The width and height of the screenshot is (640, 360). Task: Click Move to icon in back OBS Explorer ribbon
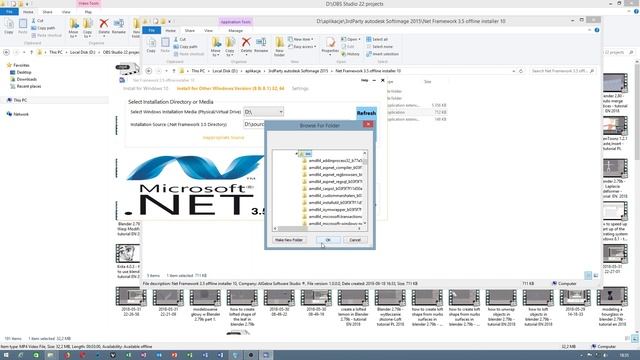[73, 27]
